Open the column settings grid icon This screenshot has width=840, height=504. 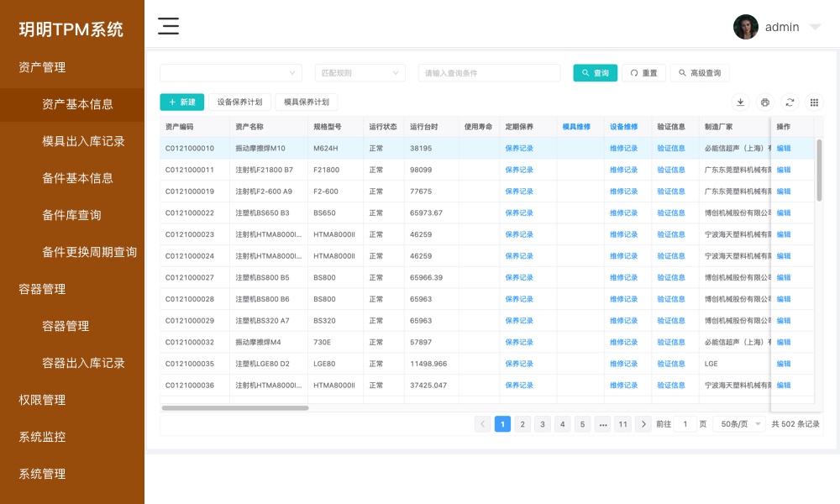814,102
